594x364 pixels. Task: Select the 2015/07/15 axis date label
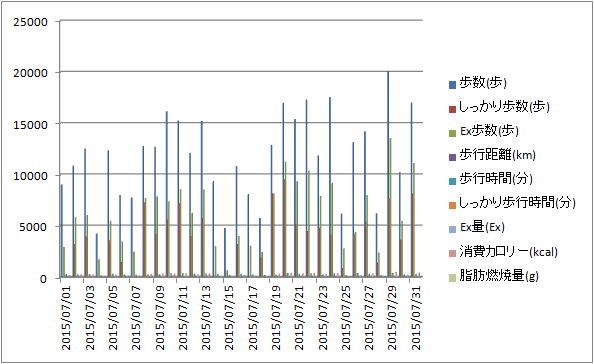click(229, 317)
